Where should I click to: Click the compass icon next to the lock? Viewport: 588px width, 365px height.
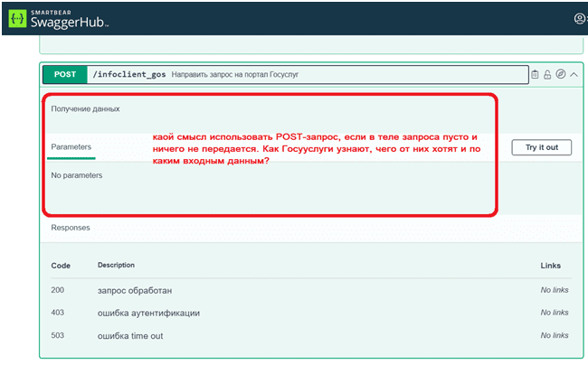coord(561,74)
